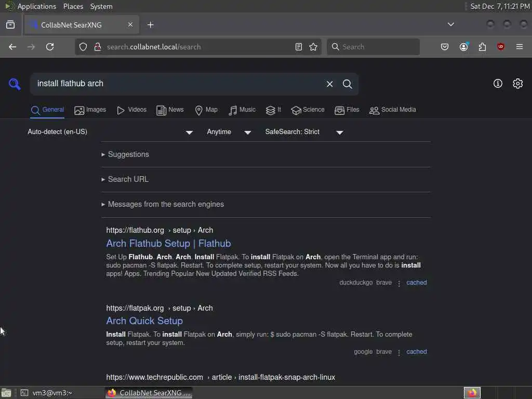Submit the search with the magnifier button

[347, 84]
